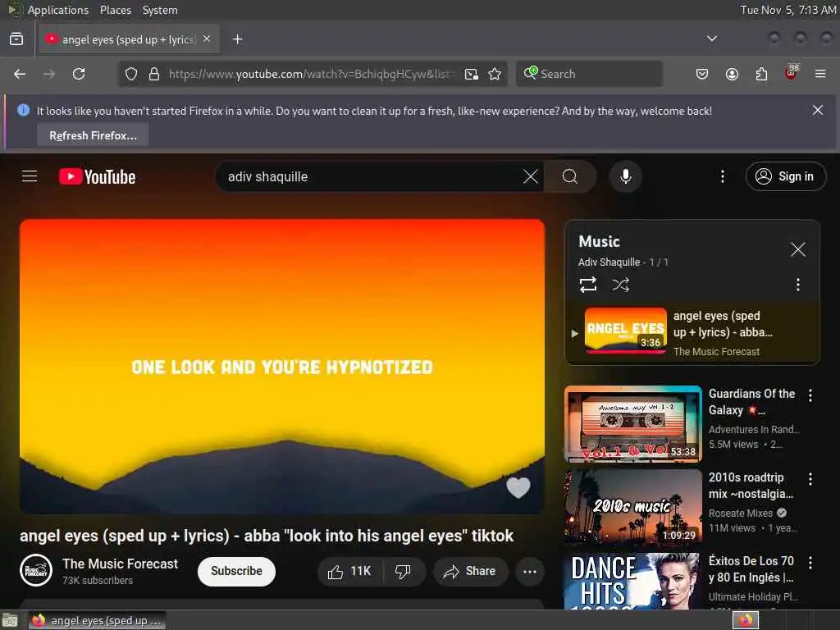Click the date and time in top panel
The width and height of the screenshot is (840, 630).
click(788, 10)
